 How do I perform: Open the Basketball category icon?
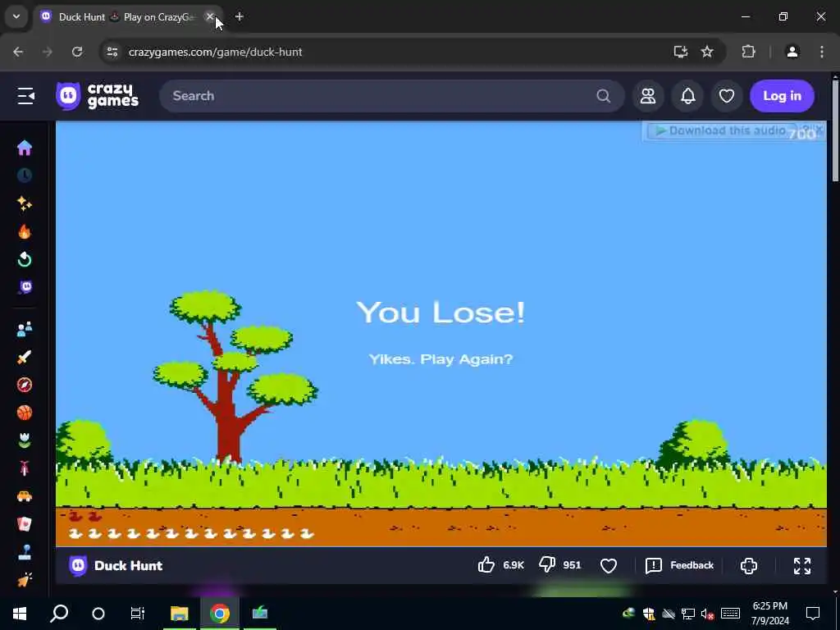pyautogui.click(x=25, y=413)
